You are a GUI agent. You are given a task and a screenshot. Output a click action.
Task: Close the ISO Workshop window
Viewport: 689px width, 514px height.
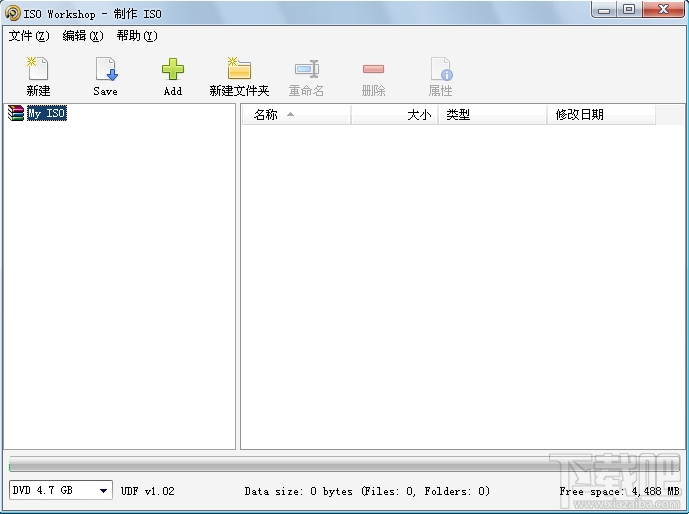point(664,10)
